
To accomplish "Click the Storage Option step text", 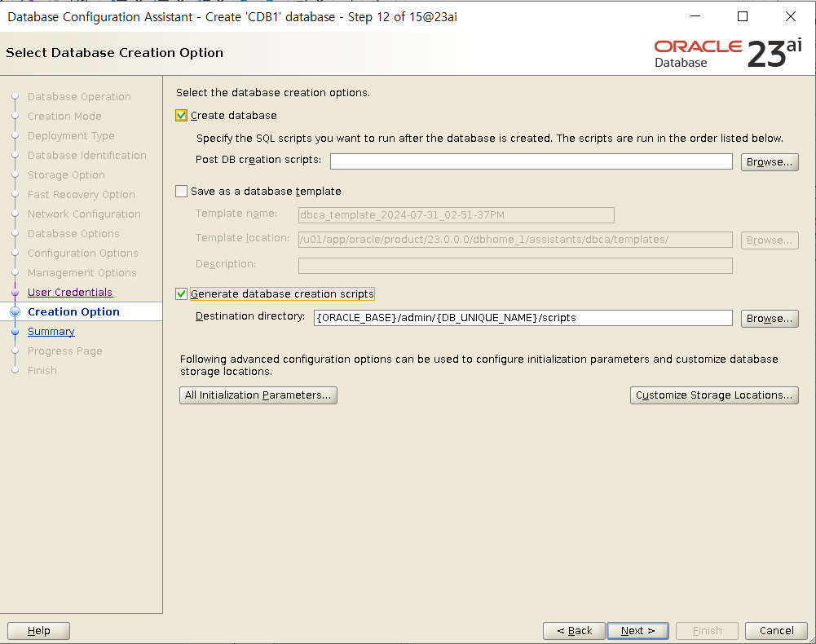I will tap(66, 175).
